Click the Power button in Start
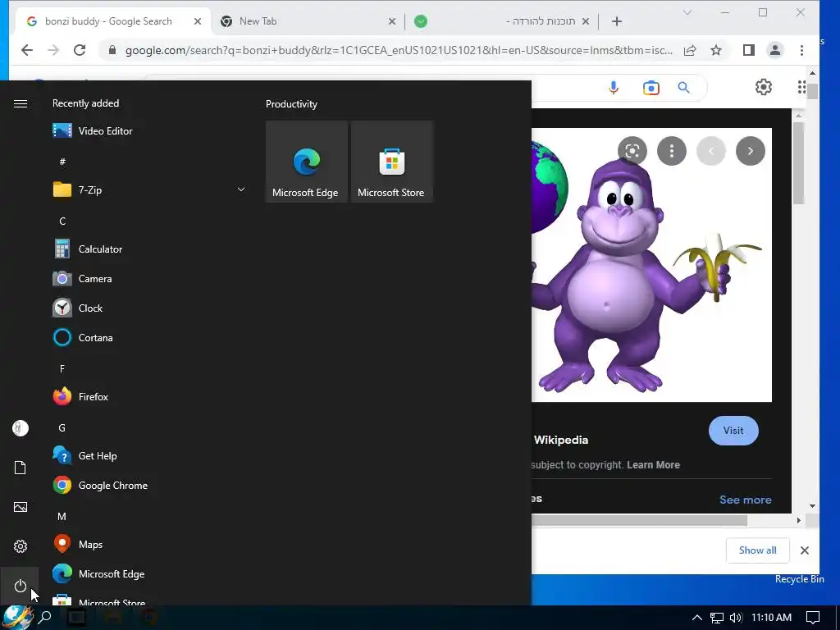840x630 pixels. 21,586
